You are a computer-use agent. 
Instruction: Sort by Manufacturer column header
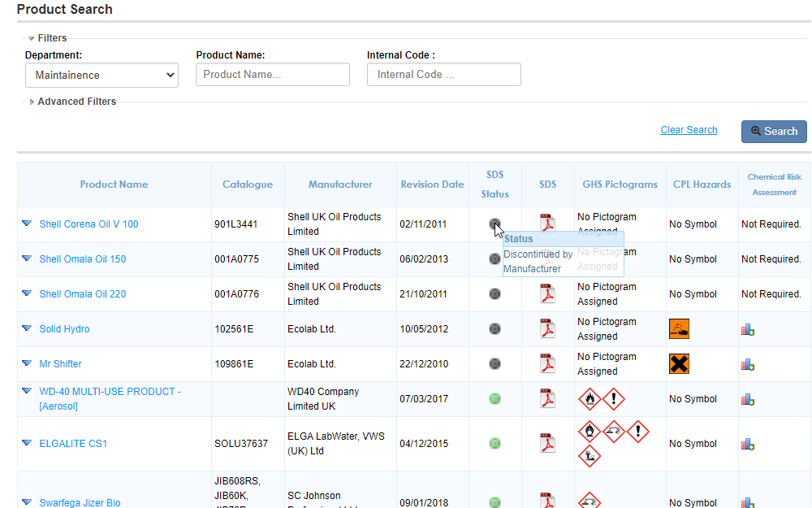340,185
